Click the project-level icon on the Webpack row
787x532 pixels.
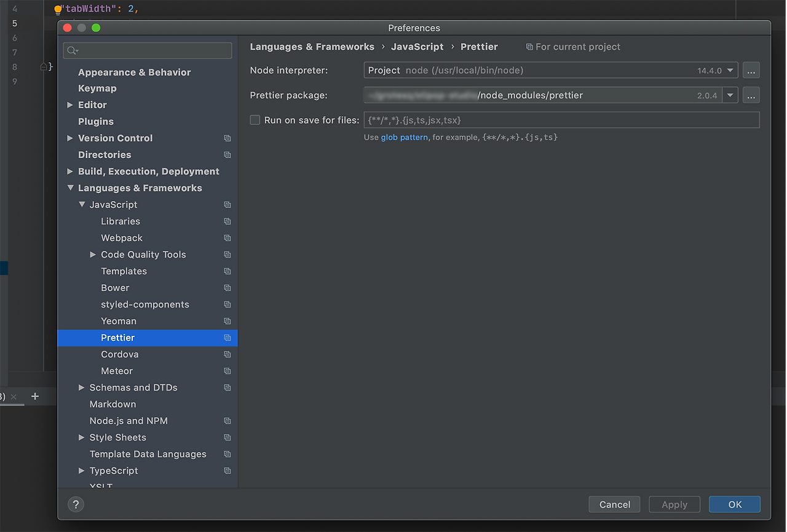[x=227, y=238]
